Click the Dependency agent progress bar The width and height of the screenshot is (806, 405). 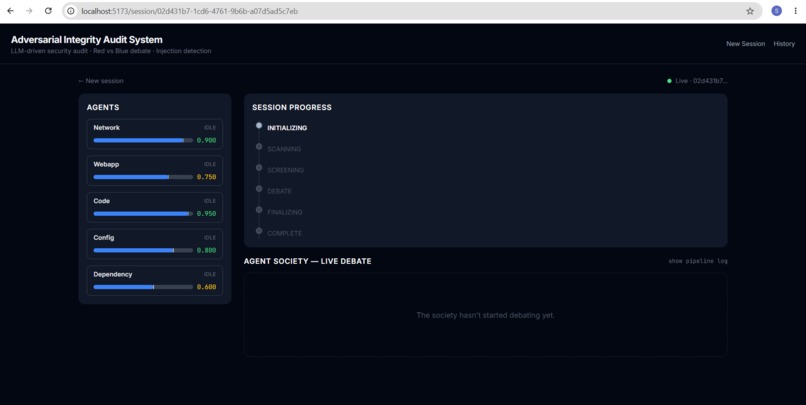point(143,287)
